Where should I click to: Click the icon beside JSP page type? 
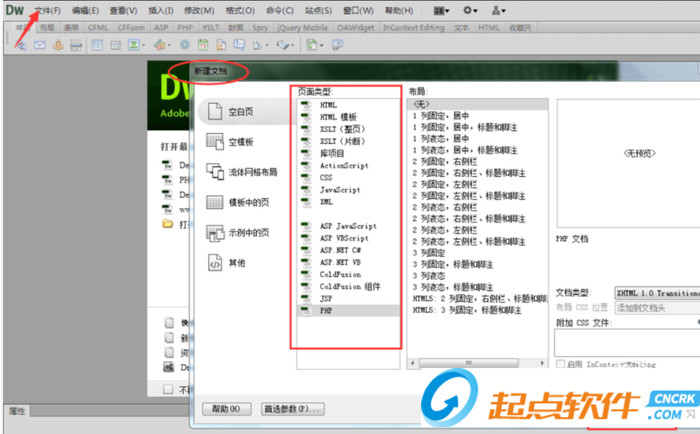tap(306, 299)
